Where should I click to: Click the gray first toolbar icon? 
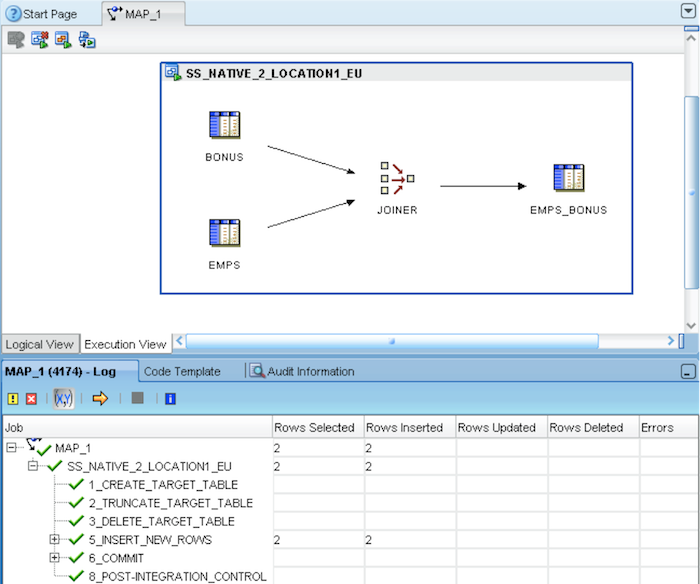[16, 40]
